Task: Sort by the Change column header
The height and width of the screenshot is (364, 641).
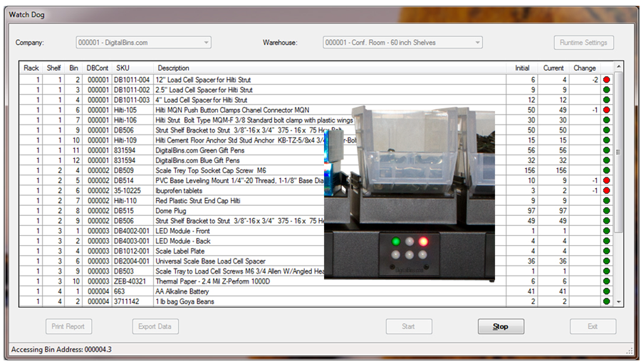Action: pyautogui.click(x=585, y=68)
